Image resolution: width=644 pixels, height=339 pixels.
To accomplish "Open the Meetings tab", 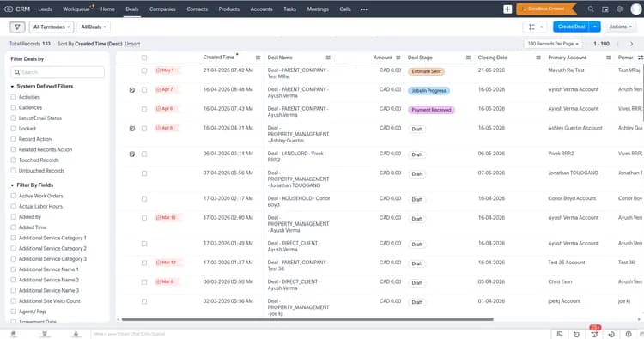I will pyautogui.click(x=318, y=9).
